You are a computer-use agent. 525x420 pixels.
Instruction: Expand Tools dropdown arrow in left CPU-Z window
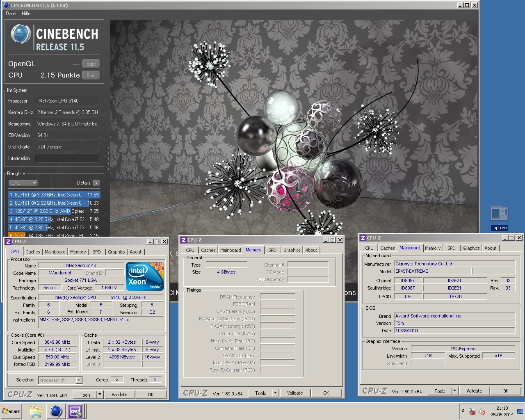pyautogui.click(x=100, y=395)
